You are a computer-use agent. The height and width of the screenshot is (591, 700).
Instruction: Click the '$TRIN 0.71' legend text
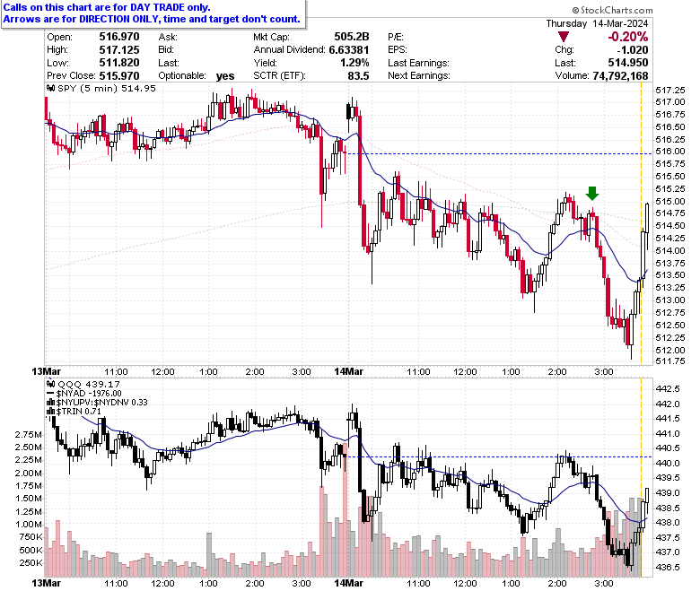tap(79, 412)
